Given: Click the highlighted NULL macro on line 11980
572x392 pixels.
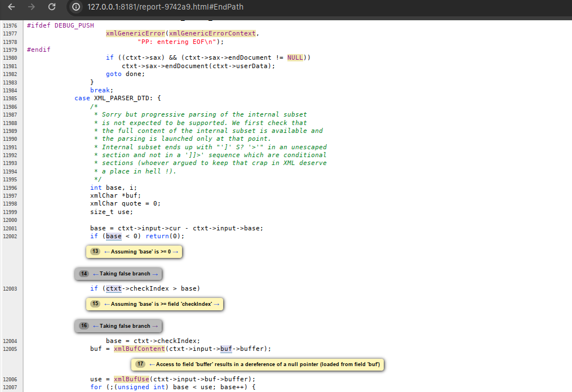Looking at the screenshot, I should [x=295, y=57].
